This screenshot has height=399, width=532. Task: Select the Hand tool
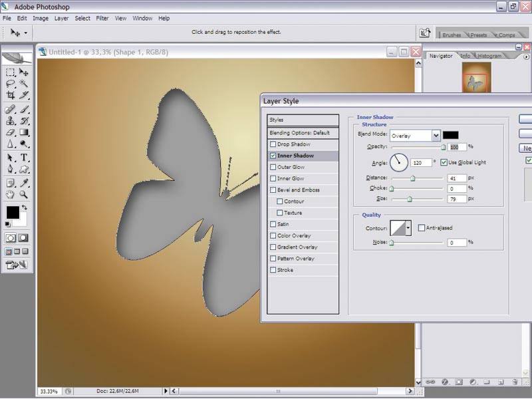pyautogui.click(x=10, y=194)
